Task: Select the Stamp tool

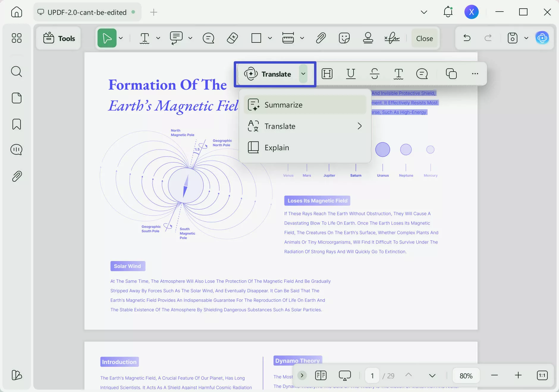Action: [368, 38]
